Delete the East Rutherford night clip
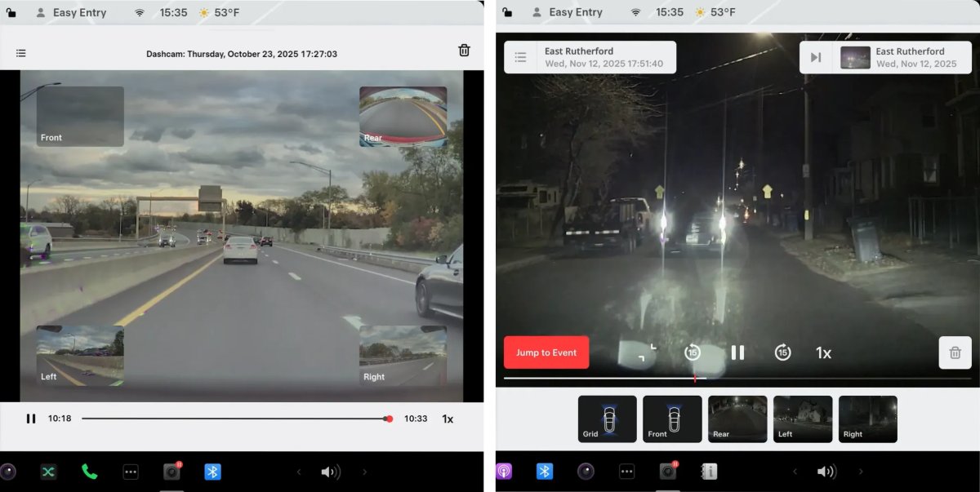Screen dimensions: 980x492 955,352
